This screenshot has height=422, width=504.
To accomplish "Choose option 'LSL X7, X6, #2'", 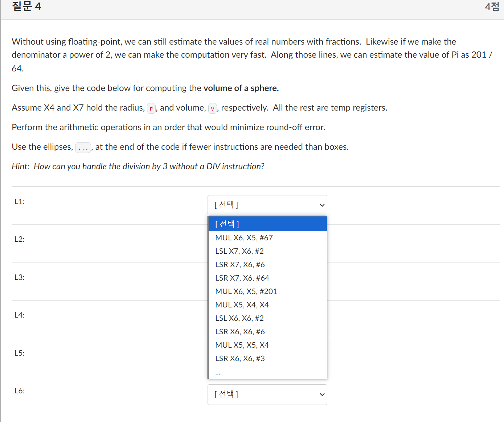I will [x=268, y=251].
